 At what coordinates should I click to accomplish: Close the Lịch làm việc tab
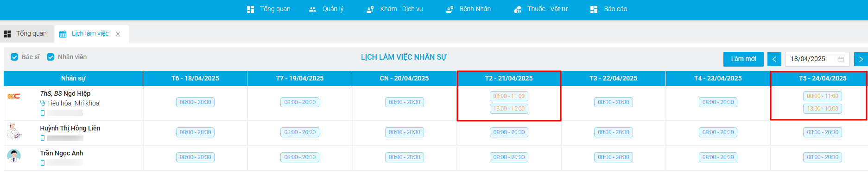click(118, 34)
